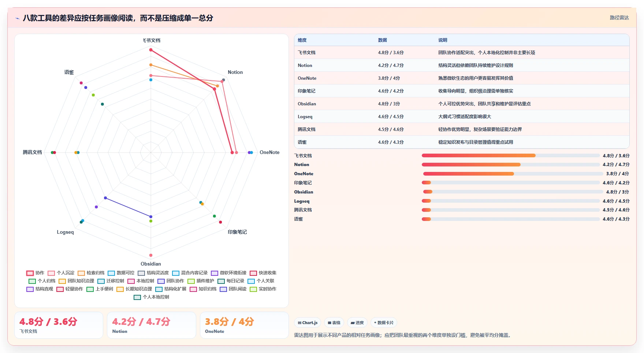Viewport: 644px width, 353px height.
Task: Select the 4.2分 / 4.7分 Notion summary card
Action: click(151, 325)
